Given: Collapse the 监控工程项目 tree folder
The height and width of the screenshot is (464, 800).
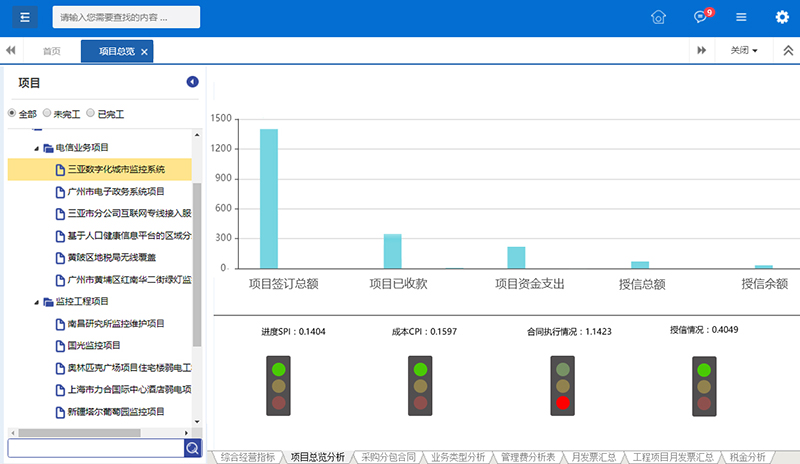Looking at the screenshot, I should (x=37, y=302).
